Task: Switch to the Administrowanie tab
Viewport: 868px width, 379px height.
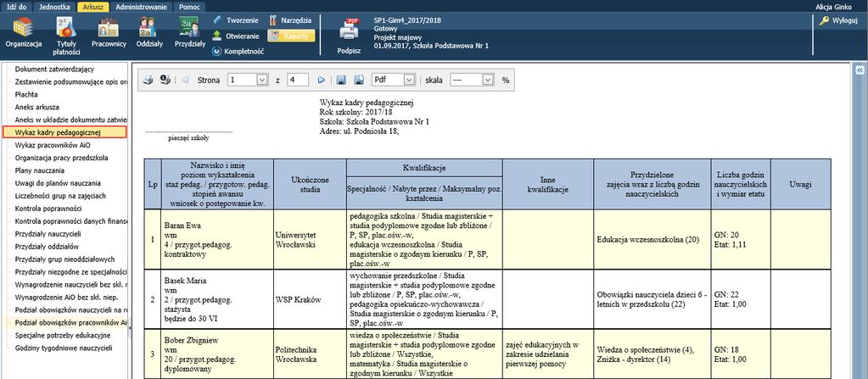Action: coord(141,7)
